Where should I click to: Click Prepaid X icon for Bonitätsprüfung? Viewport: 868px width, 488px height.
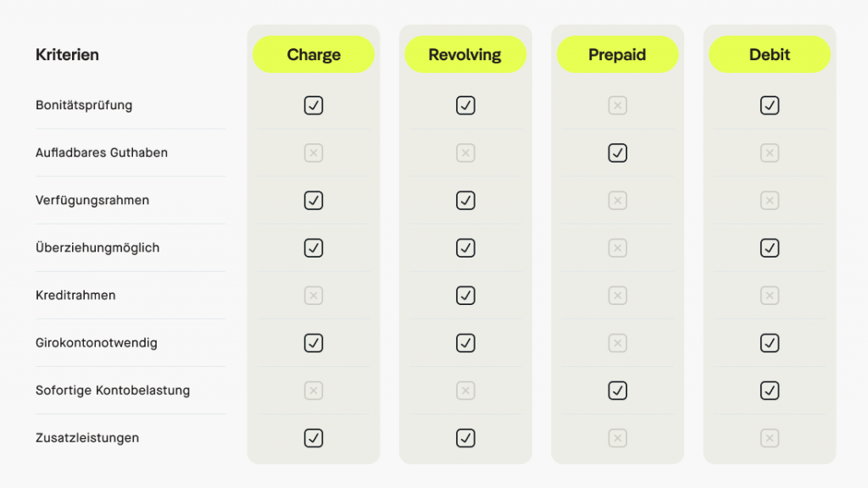[617, 106]
